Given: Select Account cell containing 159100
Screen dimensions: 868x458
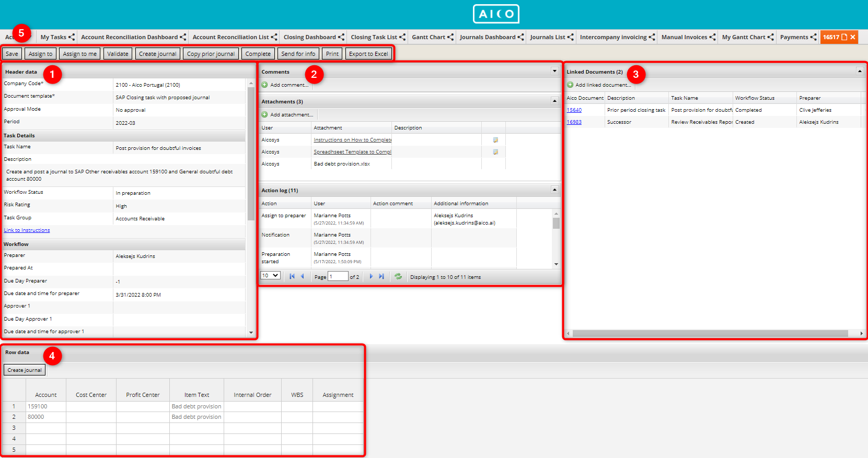Looking at the screenshot, I should click(x=46, y=406).
